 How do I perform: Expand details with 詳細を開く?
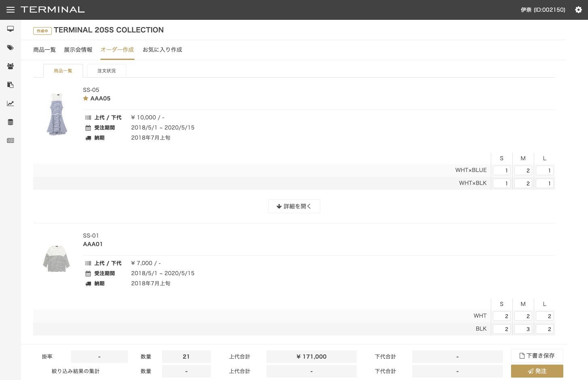(294, 206)
